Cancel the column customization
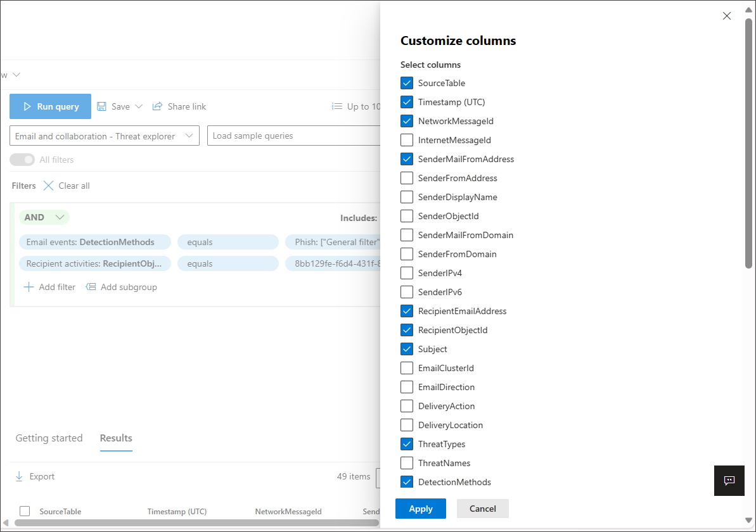 coord(482,508)
